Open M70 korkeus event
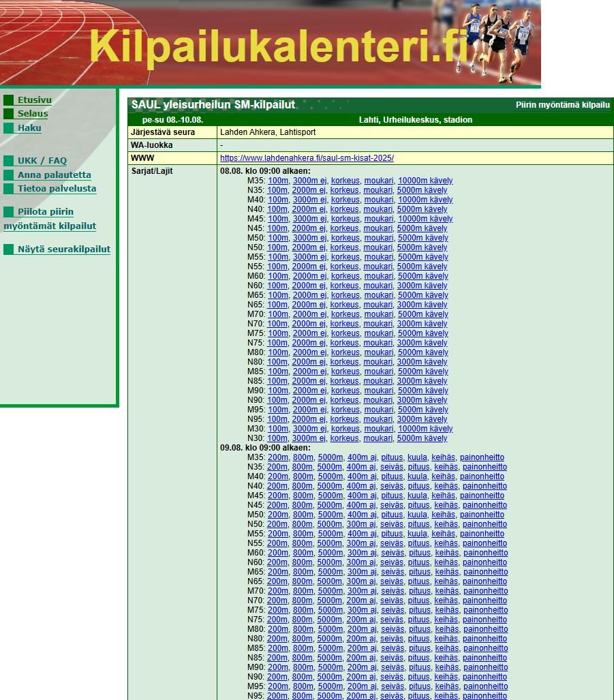Viewport: 614px width, 700px height. click(x=346, y=314)
